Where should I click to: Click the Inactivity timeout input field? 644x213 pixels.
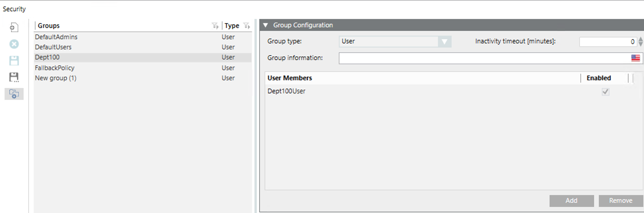point(608,42)
